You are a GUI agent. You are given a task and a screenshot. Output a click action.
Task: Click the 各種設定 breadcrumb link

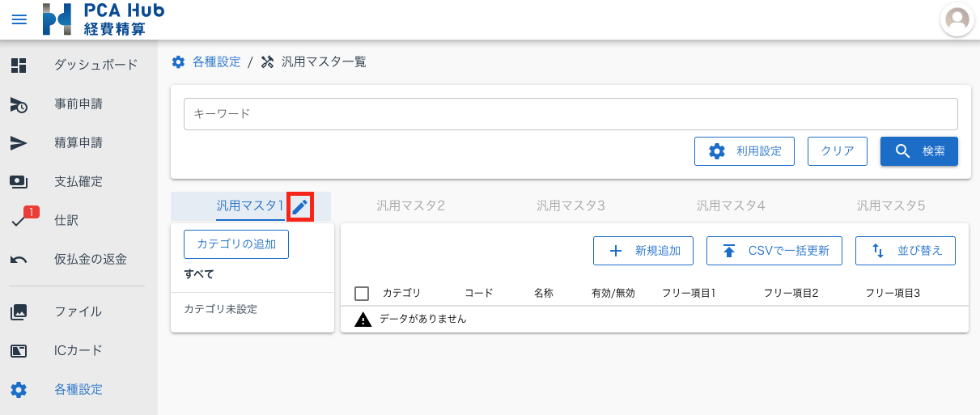click(216, 62)
